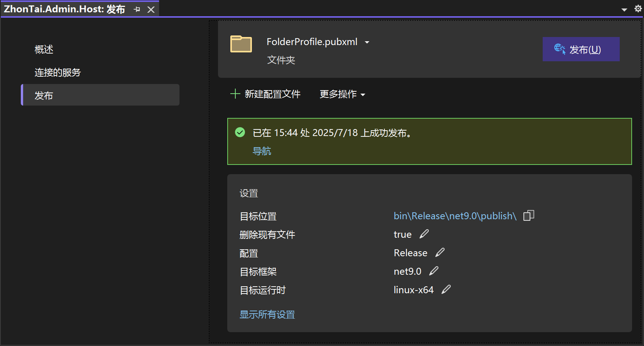This screenshot has width=644, height=346.
Task: Edit the linux-x64 target runtime
Action: coord(446,289)
